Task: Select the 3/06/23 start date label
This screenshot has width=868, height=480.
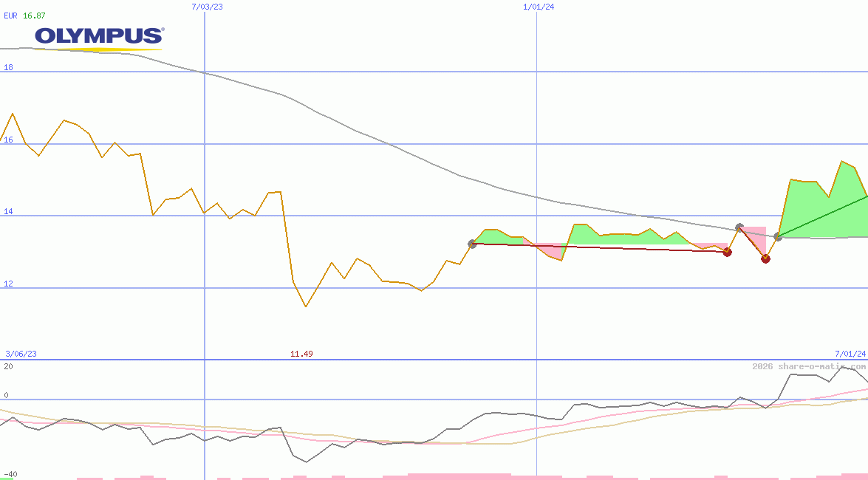Action: tap(21, 354)
